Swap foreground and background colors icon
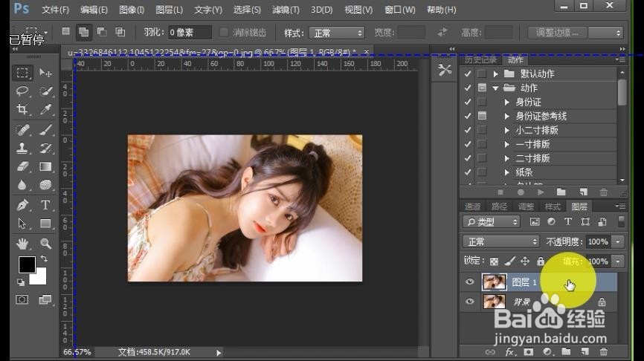The height and width of the screenshot is (361, 644). point(44,258)
